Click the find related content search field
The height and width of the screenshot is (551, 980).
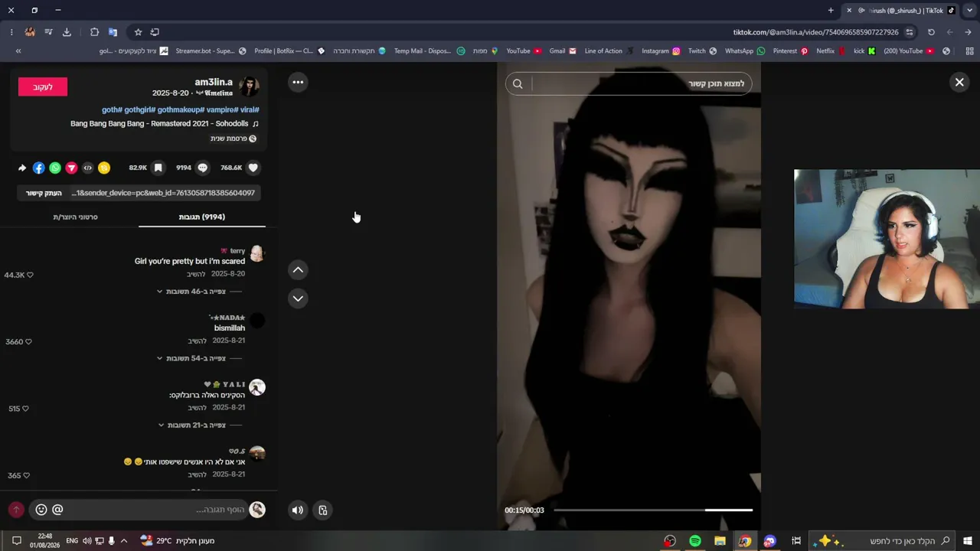pos(629,84)
